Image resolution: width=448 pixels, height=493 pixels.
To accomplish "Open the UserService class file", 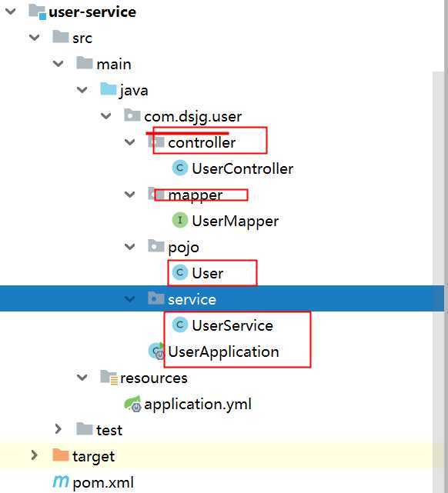I will click(232, 325).
